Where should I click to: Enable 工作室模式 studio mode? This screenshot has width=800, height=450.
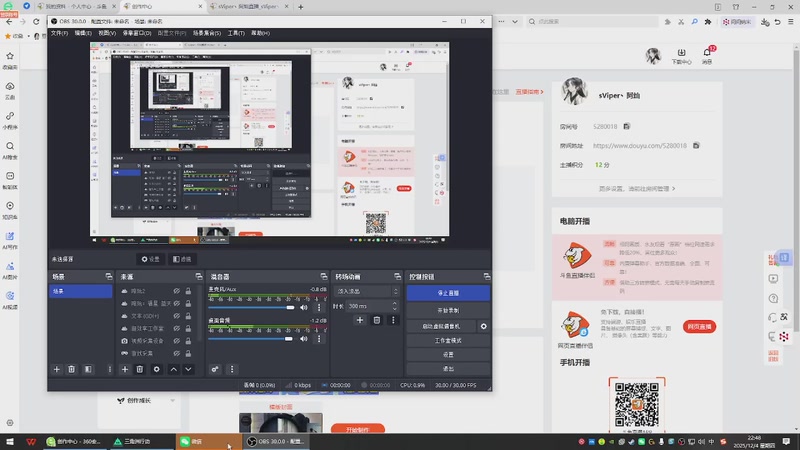(448, 340)
